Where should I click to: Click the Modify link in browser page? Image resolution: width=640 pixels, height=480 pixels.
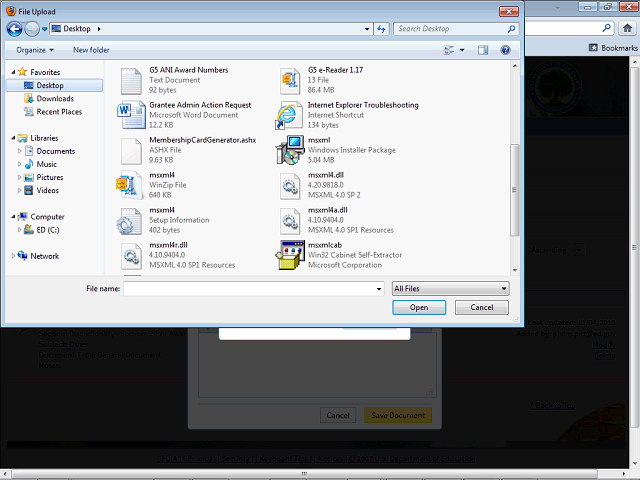604,345
